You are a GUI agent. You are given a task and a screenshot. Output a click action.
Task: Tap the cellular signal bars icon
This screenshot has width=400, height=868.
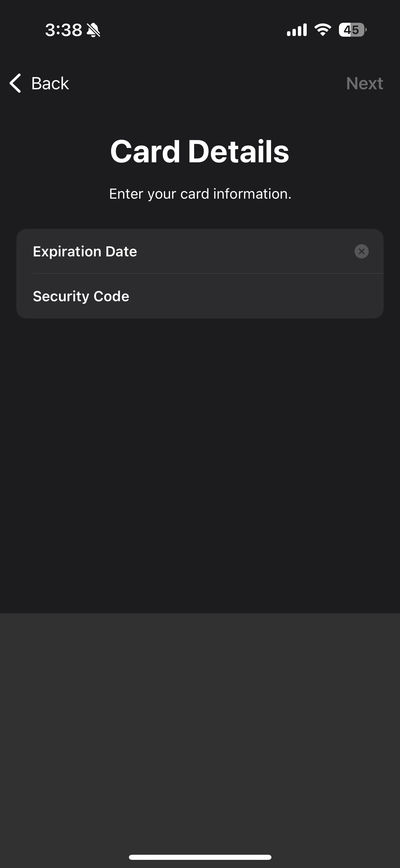coord(297,30)
